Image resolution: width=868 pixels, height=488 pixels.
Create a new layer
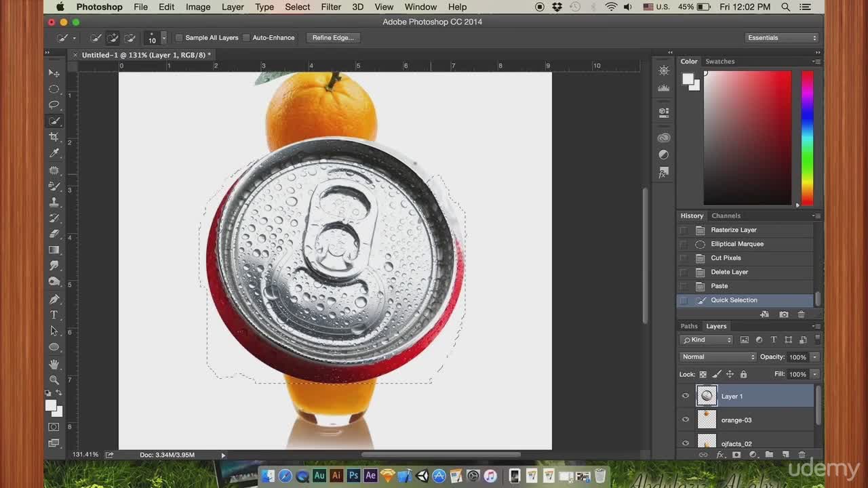pos(785,455)
